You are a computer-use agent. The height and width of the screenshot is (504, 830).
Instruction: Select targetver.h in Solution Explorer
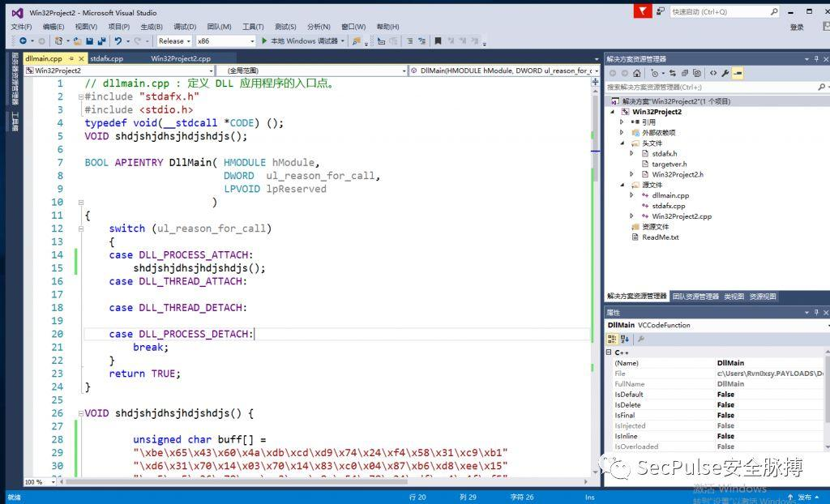click(669, 164)
